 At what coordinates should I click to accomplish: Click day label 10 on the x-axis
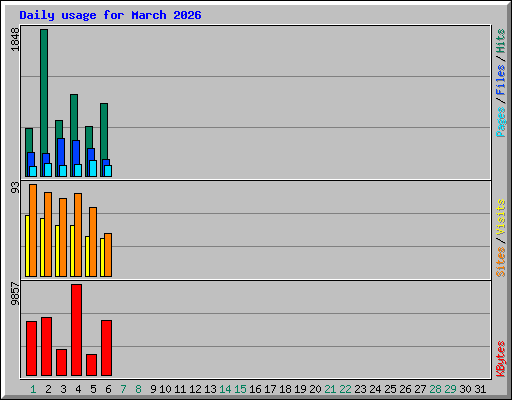[165, 389]
